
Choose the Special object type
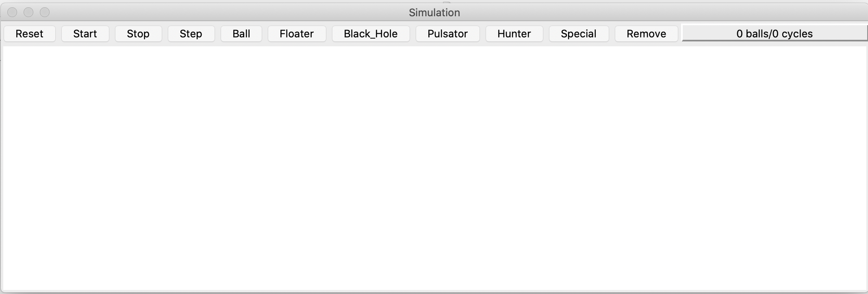pyautogui.click(x=579, y=34)
